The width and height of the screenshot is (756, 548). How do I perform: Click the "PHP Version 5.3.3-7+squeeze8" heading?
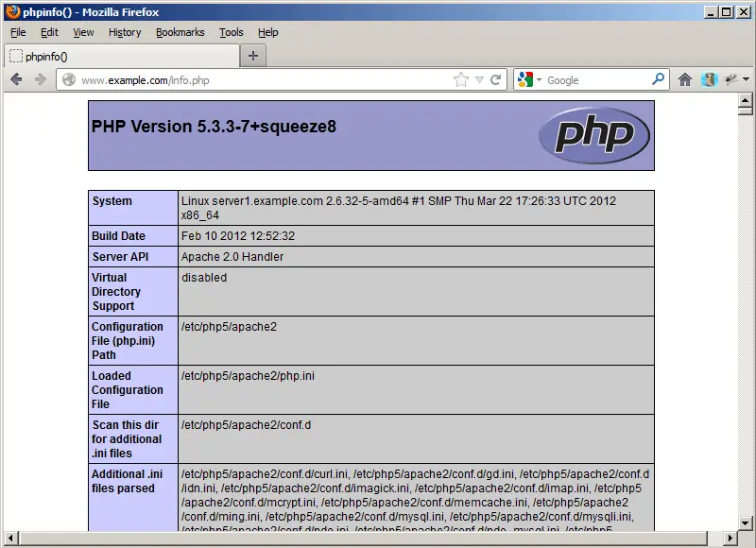coord(214,127)
